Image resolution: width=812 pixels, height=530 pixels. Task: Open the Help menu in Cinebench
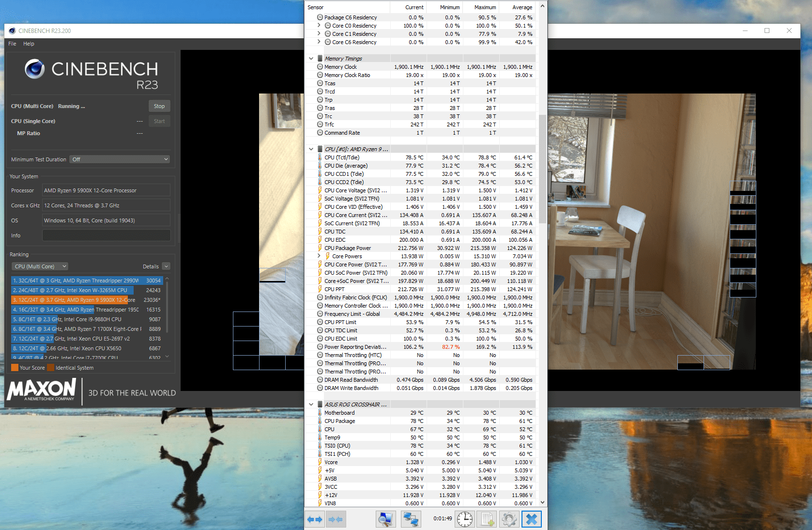[x=29, y=44]
